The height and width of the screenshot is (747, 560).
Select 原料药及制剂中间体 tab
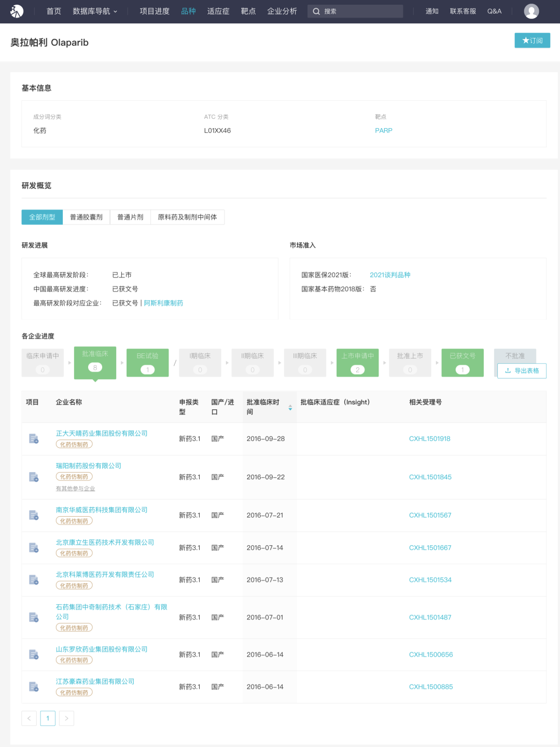pos(187,217)
